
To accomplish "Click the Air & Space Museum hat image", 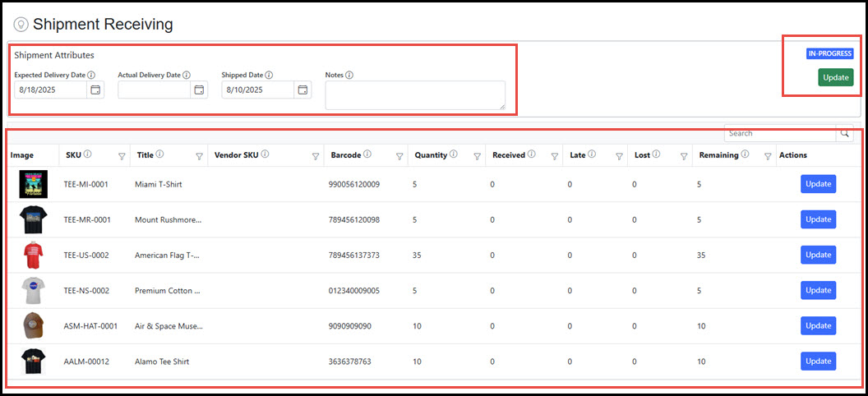I will (x=34, y=326).
